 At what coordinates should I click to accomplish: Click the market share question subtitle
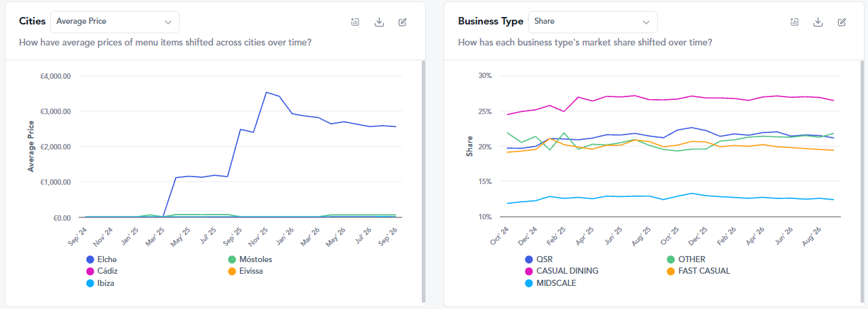click(x=585, y=42)
